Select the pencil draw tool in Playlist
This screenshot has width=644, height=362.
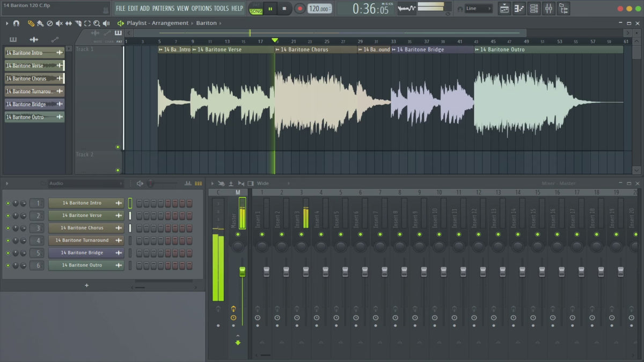click(x=31, y=23)
